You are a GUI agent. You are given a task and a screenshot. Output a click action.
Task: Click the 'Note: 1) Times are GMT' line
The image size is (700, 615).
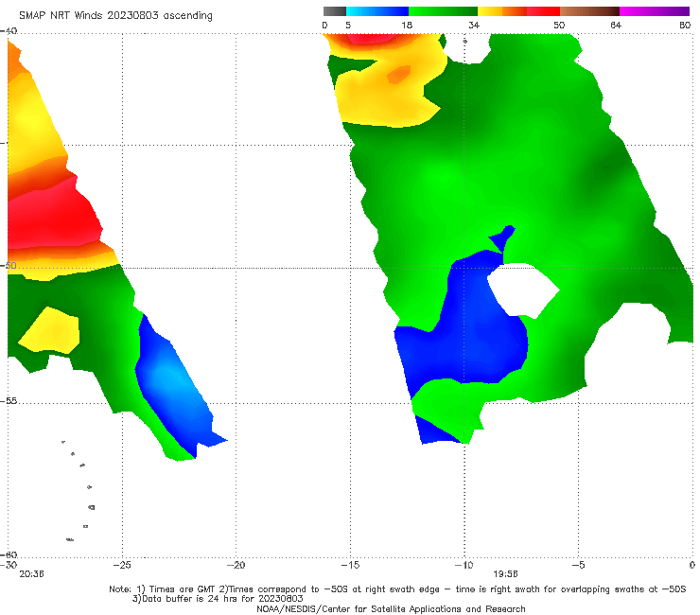pos(397,589)
